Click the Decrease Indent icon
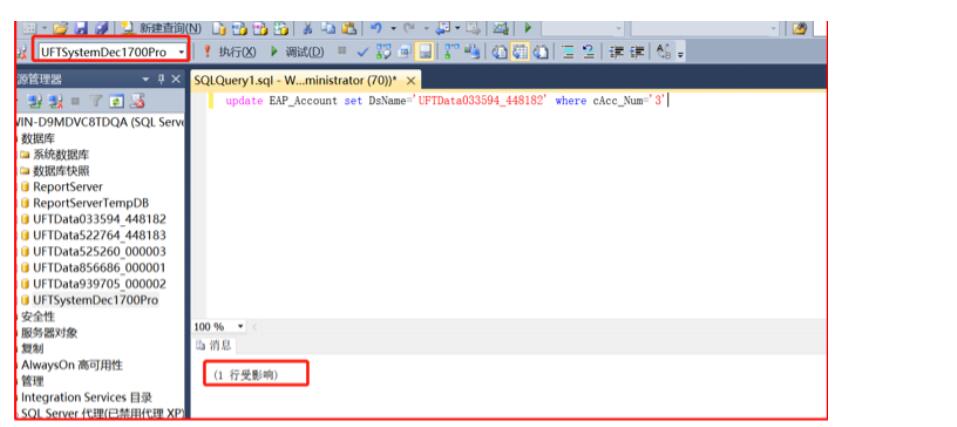Viewport: 957px width, 427px height. click(616, 52)
